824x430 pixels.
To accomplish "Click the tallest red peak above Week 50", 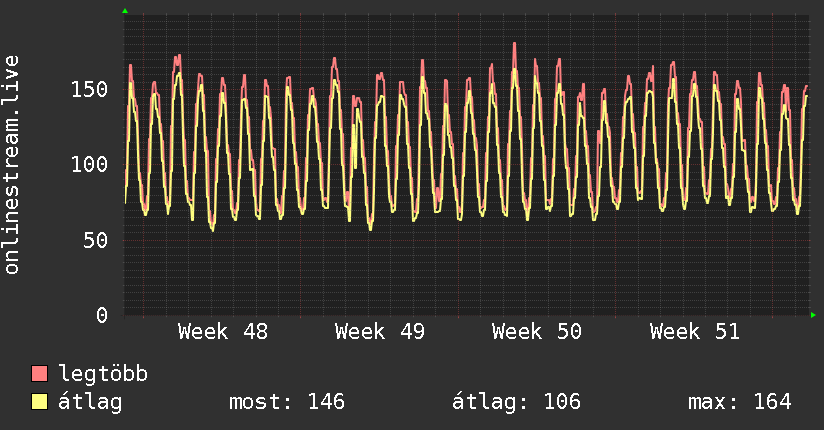I will point(514,45).
